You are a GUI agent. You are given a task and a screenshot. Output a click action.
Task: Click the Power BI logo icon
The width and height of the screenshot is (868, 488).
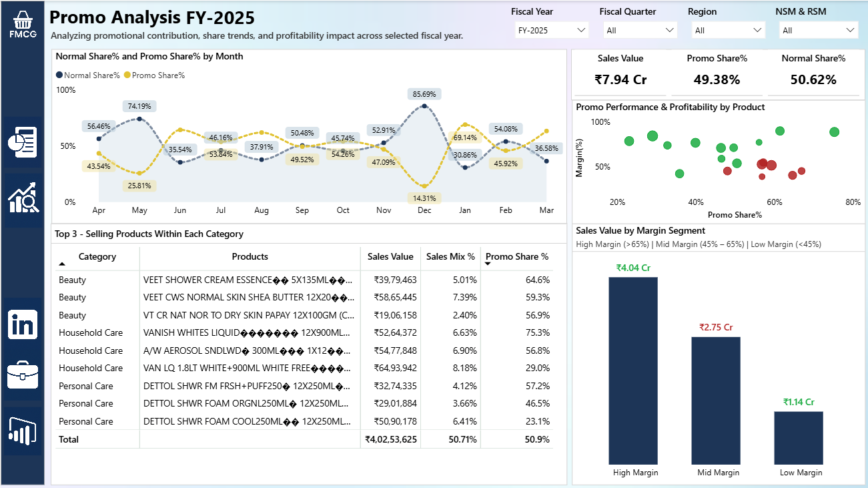coord(23,432)
